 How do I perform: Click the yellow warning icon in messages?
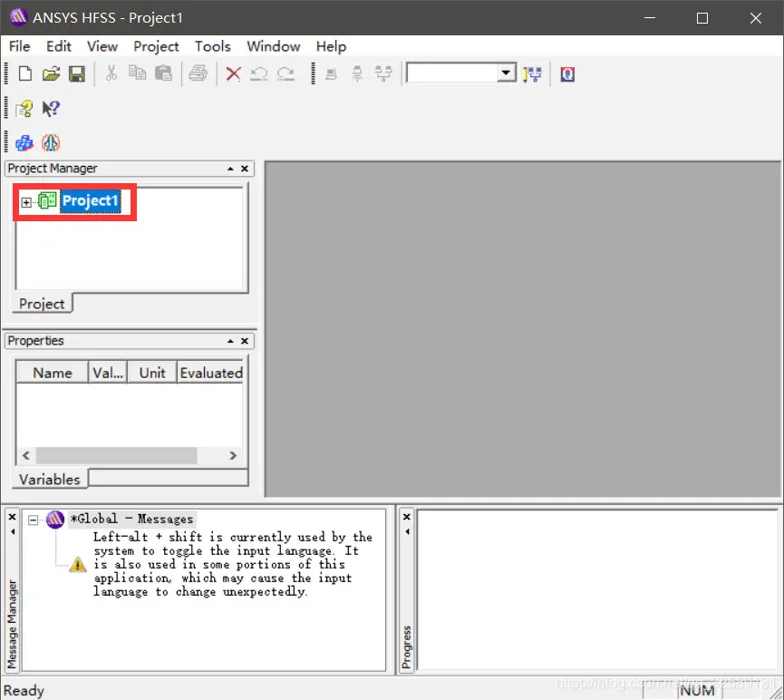[x=78, y=564]
